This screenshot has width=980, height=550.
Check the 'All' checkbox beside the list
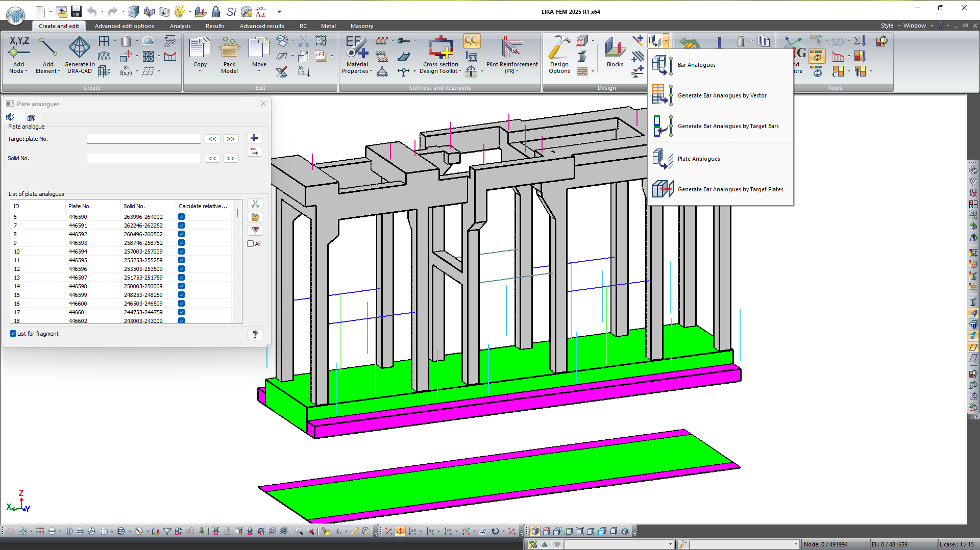coord(251,244)
